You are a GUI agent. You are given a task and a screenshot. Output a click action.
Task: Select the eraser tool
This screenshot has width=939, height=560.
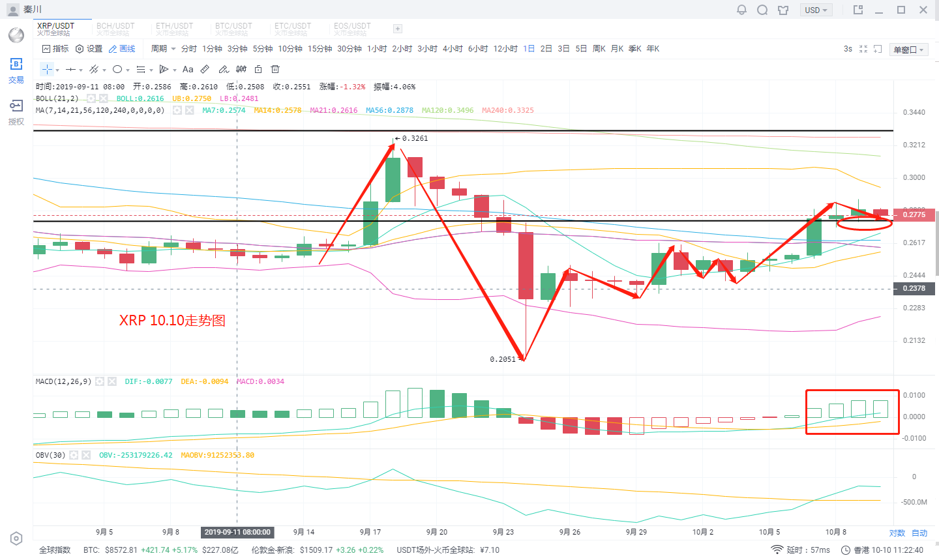(224, 69)
